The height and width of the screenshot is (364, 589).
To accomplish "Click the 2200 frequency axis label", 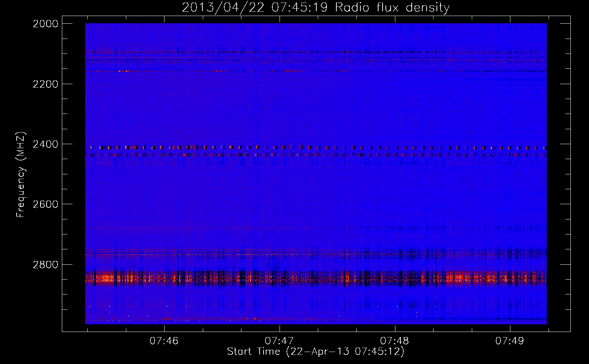I will (x=46, y=84).
